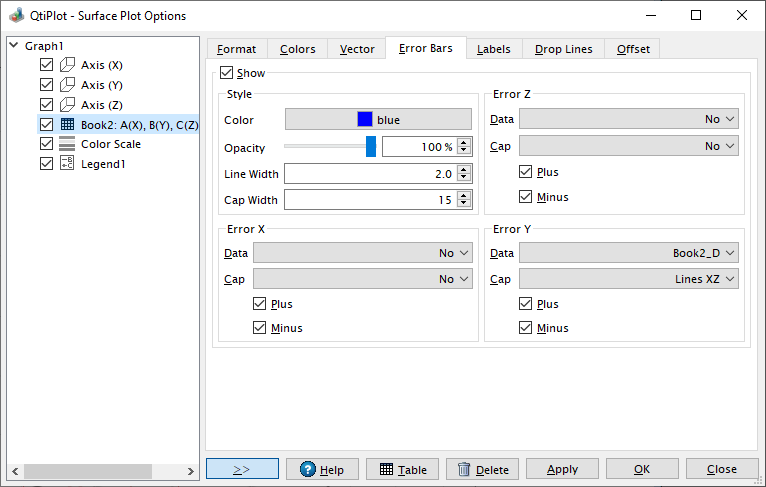Disable the Error Y Minus checkbox

click(526, 328)
